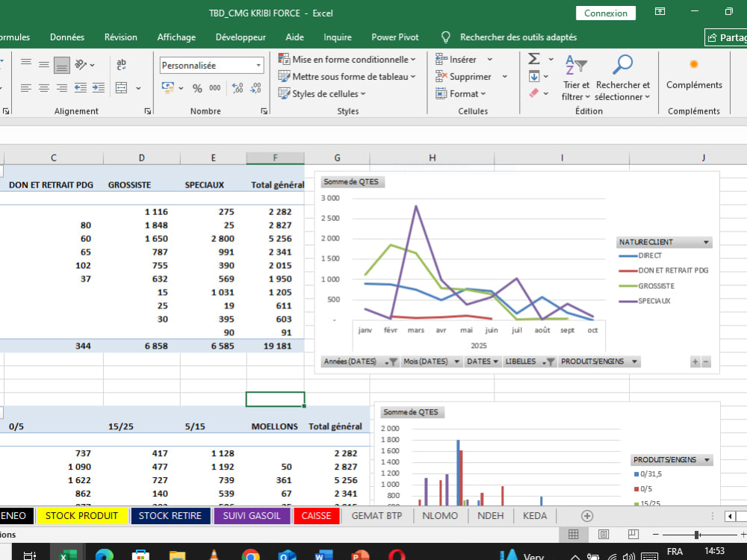The width and height of the screenshot is (747, 560).
Task: Switch to SUIVI GASOIL sheet tab
Action: click(x=252, y=516)
